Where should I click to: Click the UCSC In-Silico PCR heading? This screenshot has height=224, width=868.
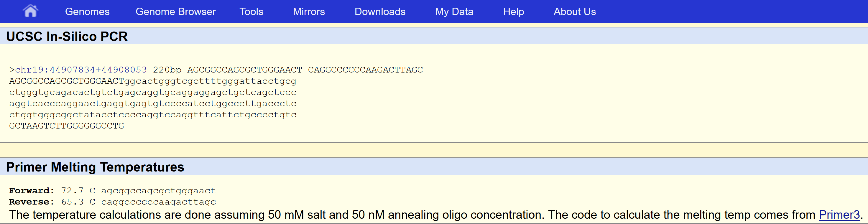pos(67,36)
